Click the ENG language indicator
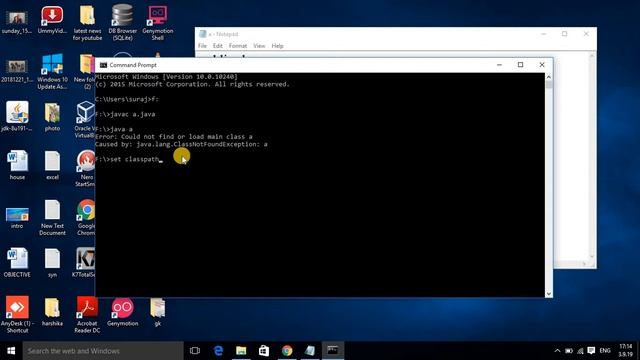 [x=605, y=351]
